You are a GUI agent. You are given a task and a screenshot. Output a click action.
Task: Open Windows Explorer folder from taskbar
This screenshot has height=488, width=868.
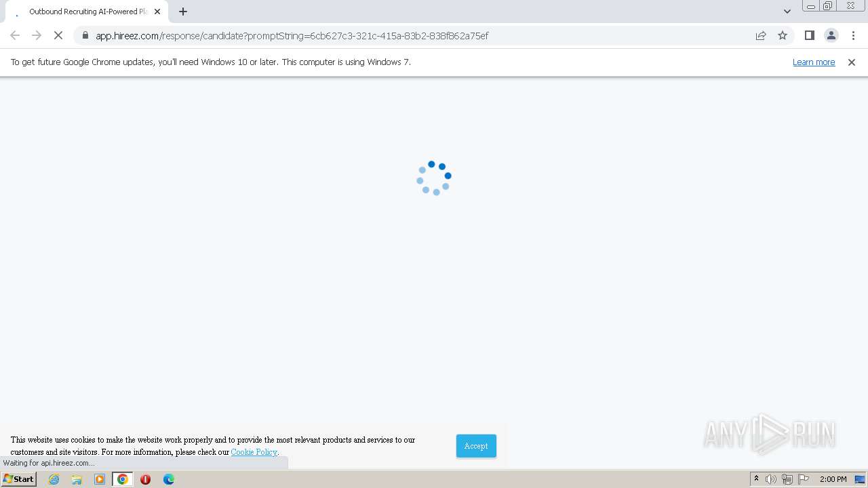[x=77, y=479]
